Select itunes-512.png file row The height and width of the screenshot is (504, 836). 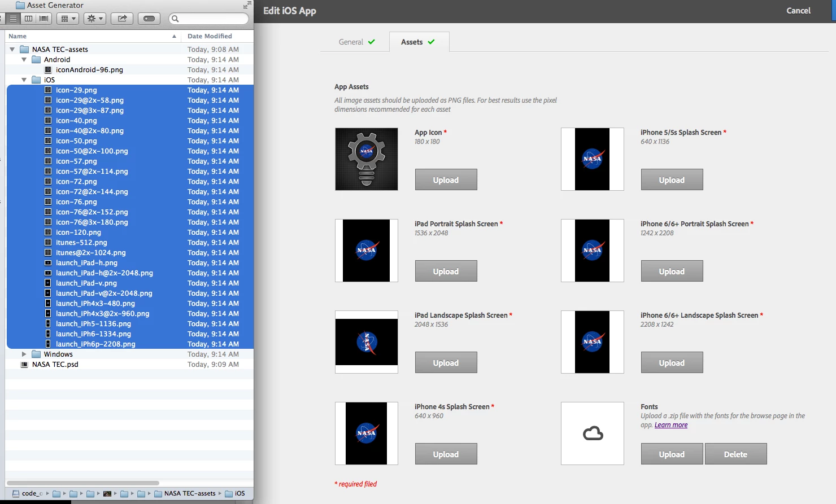(x=130, y=242)
